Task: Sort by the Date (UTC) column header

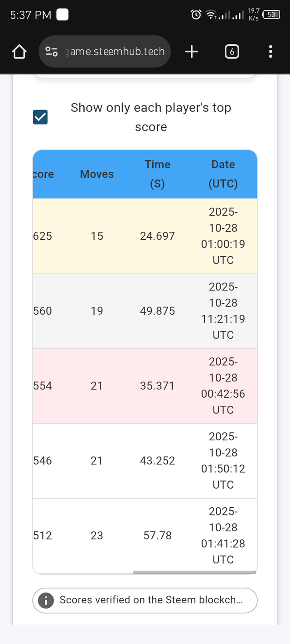Action: tap(223, 174)
